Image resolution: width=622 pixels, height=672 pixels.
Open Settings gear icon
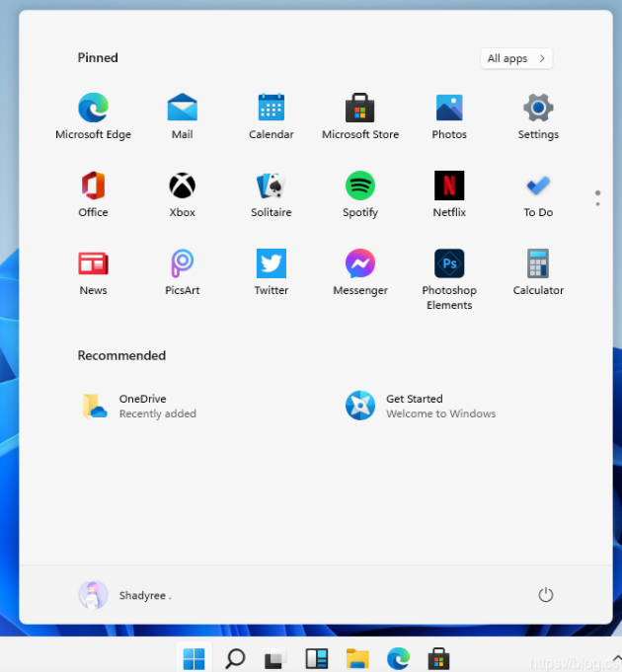click(538, 115)
